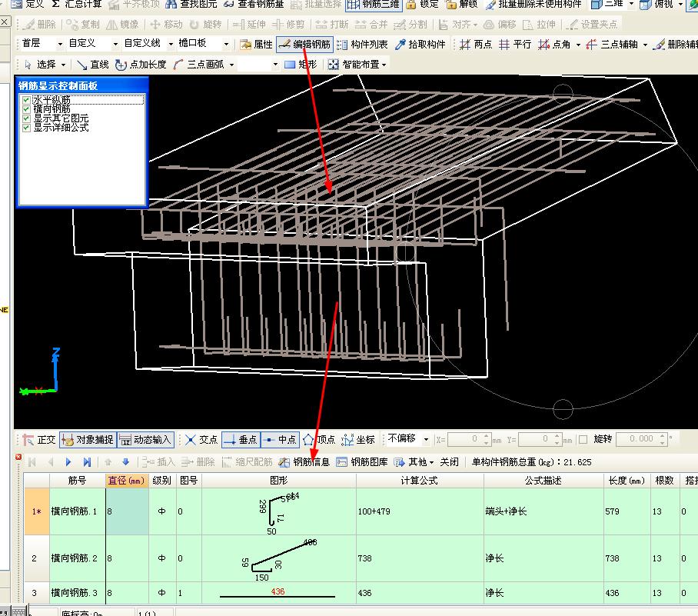698x616 pixels.
Task: Click the 直径(mm) column header
Action: 126,481
